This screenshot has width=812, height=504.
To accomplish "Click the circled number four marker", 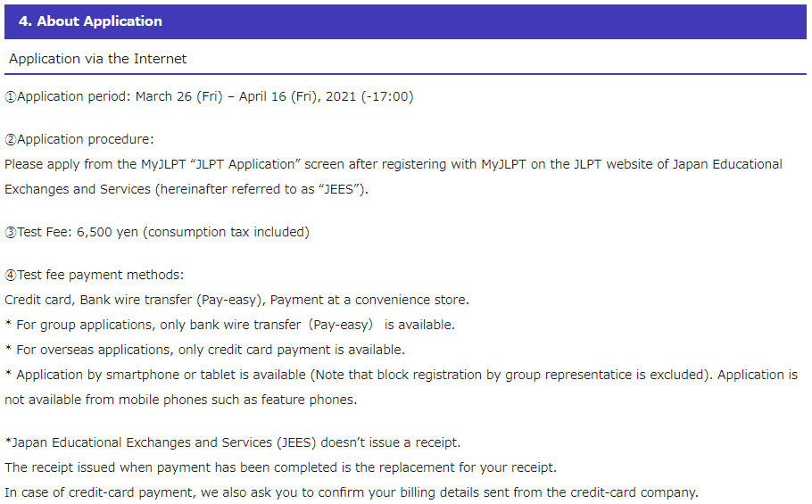I will [11, 276].
